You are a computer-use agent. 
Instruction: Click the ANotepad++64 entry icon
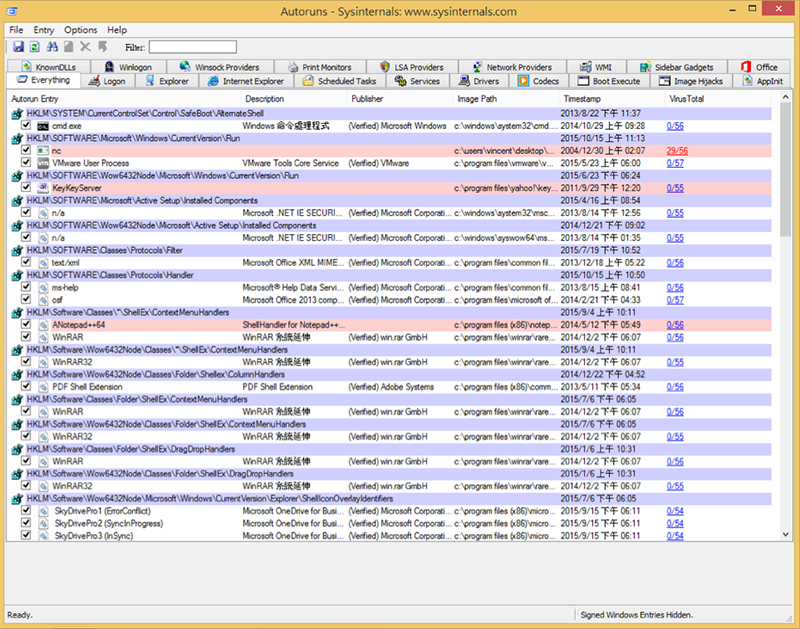[43, 325]
